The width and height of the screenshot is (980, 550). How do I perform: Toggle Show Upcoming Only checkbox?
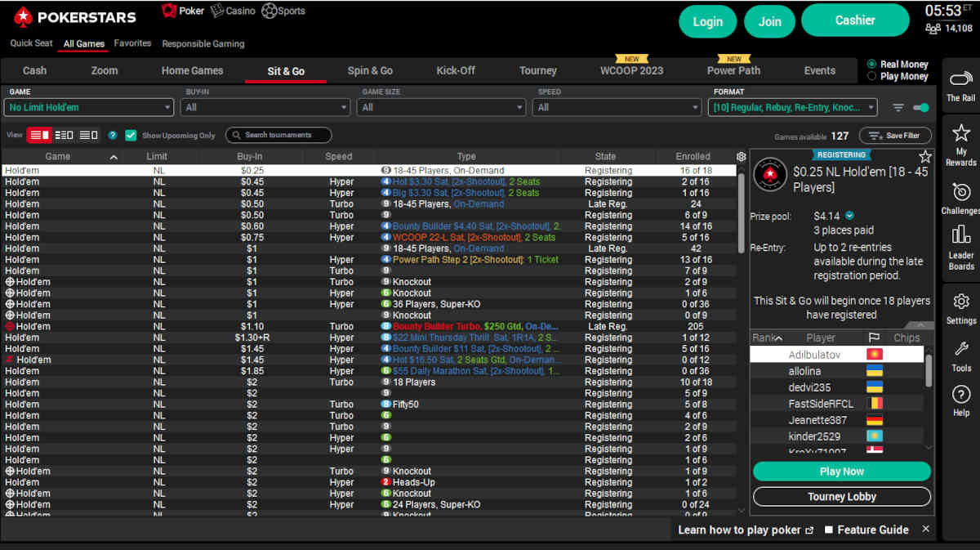[131, 136]
